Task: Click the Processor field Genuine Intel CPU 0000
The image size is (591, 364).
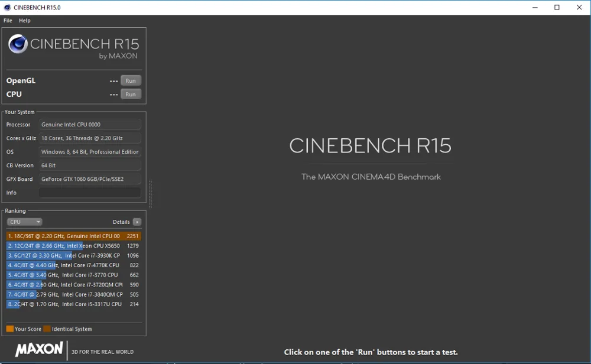Action: [90, 124]
